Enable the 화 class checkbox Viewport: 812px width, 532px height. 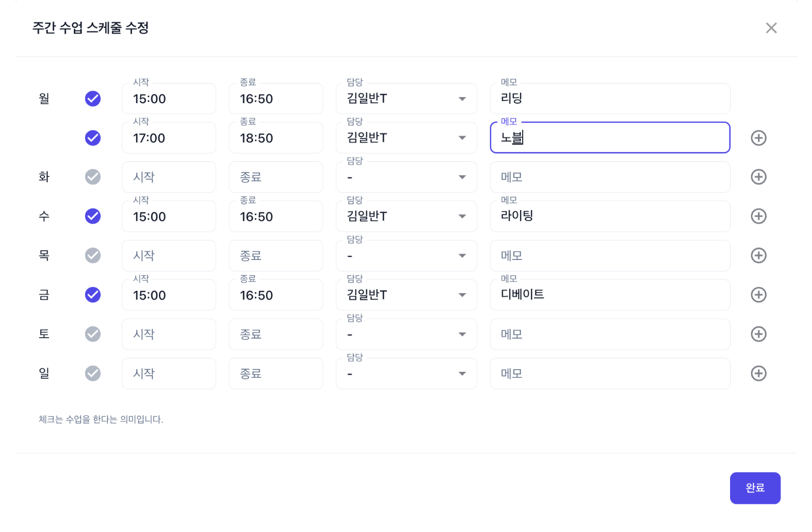click(93, 177)
